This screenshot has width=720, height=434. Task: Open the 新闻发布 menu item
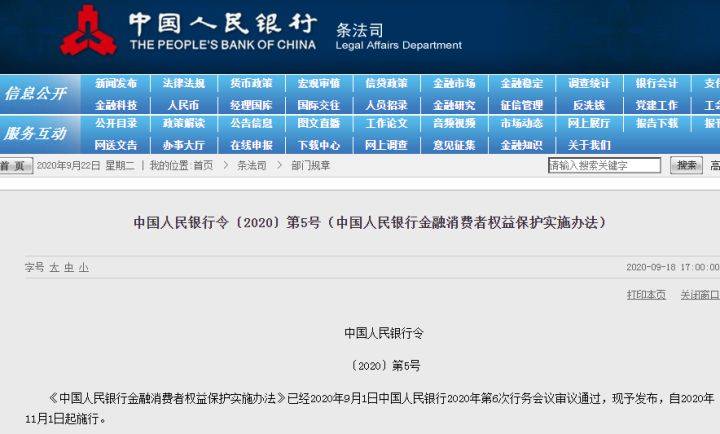click(116, 83)
